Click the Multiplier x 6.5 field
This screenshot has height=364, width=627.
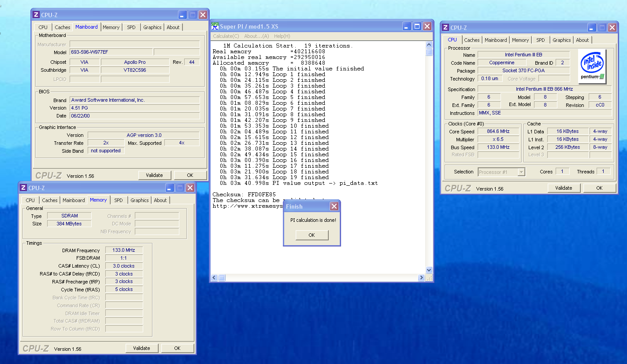click(498, 140)
